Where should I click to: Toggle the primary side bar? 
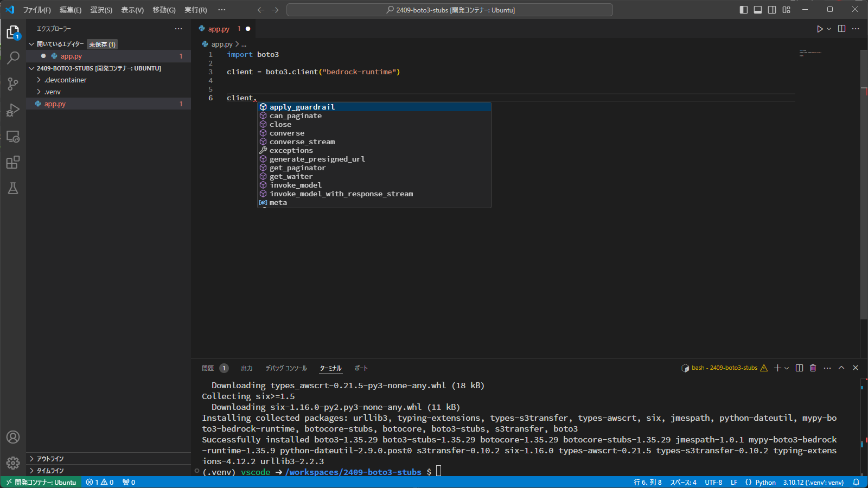point(743,10)
